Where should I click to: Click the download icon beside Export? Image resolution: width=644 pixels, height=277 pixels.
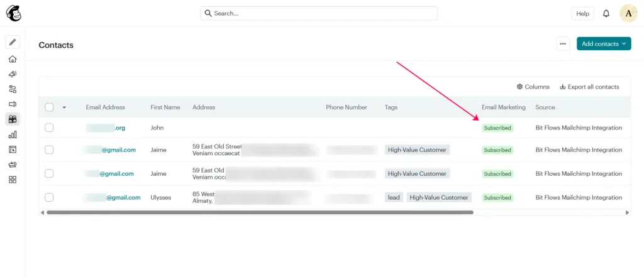[x=563, y=87]
